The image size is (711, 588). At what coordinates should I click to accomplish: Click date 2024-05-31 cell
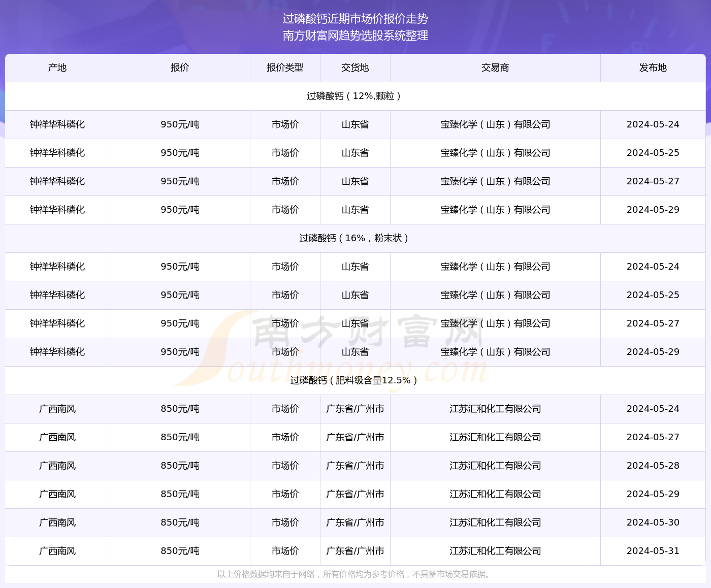tap(653, 551)
